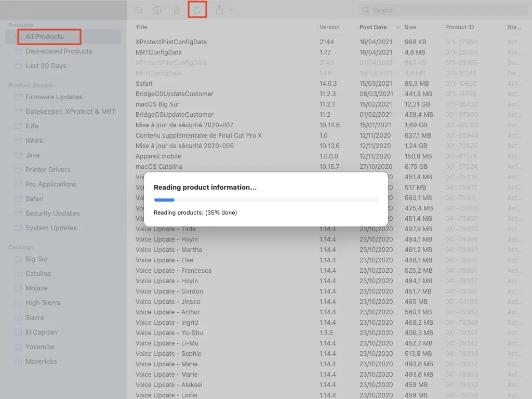The image size is (532, 399).
Task: Click the Java group folder icon
Action: tap(18, 155)
